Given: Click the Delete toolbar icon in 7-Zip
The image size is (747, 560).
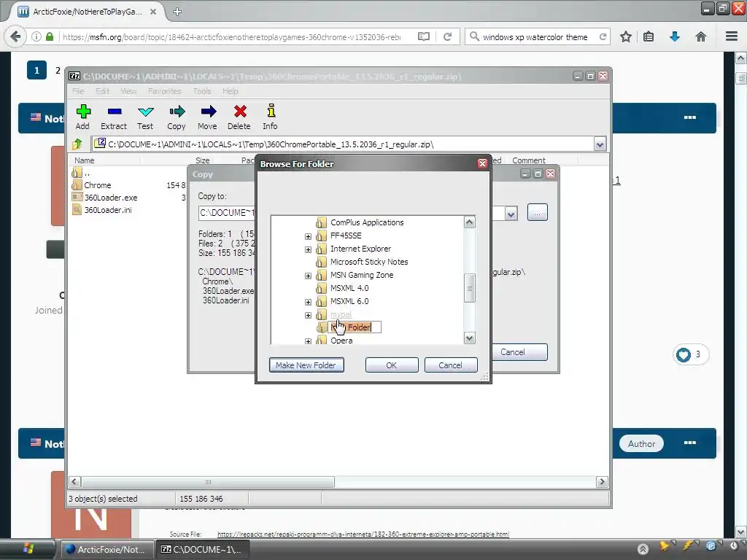Looking at the screenshot, I should click(x=240, y=112).
